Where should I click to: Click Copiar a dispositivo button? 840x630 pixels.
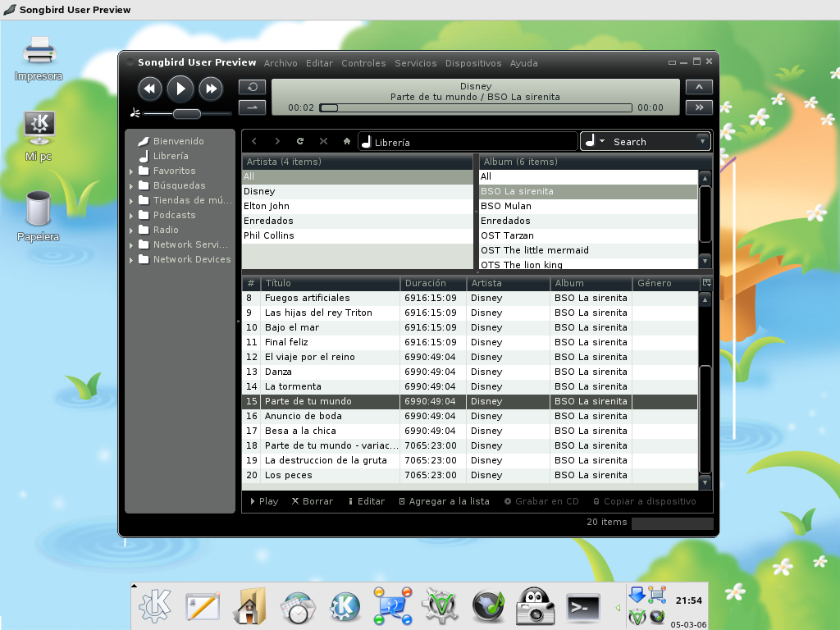pos(645,501)
